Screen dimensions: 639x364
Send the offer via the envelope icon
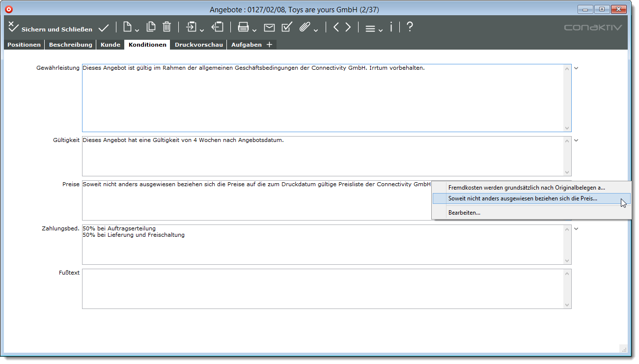(269, 28)
